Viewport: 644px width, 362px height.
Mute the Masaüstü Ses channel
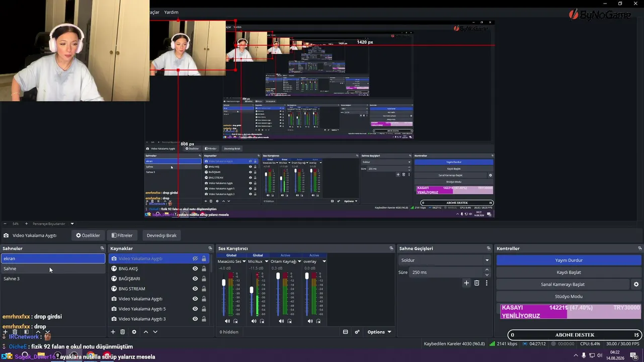pyautogui.click(x=227, y=321)
